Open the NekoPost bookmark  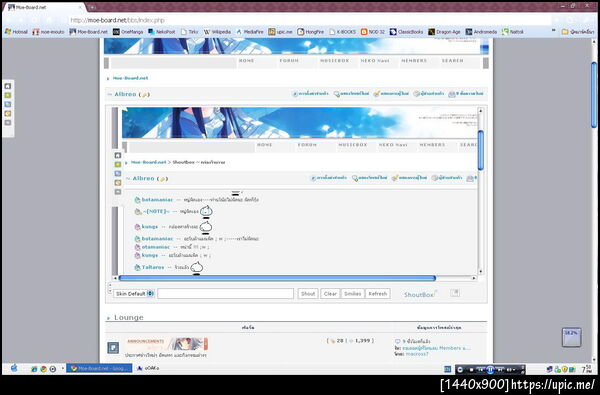pos(162,32)
